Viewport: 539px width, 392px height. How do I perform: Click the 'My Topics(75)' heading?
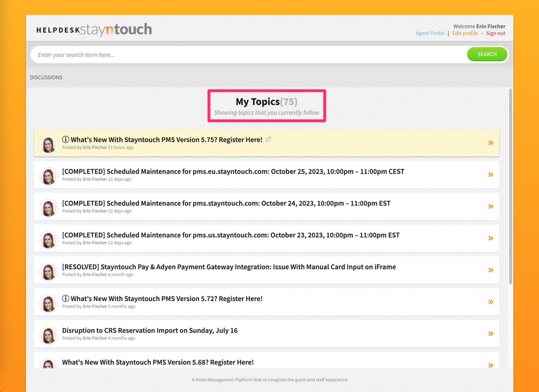point(267,102)
